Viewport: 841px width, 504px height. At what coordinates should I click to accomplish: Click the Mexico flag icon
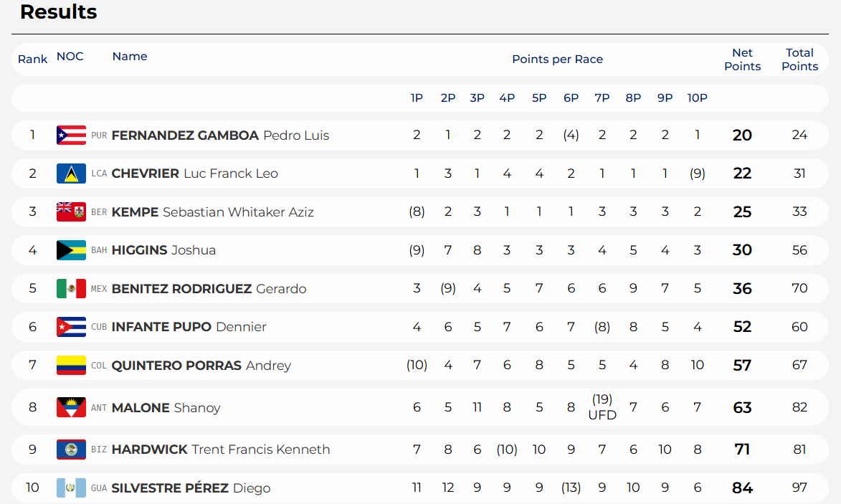(71, 288)
